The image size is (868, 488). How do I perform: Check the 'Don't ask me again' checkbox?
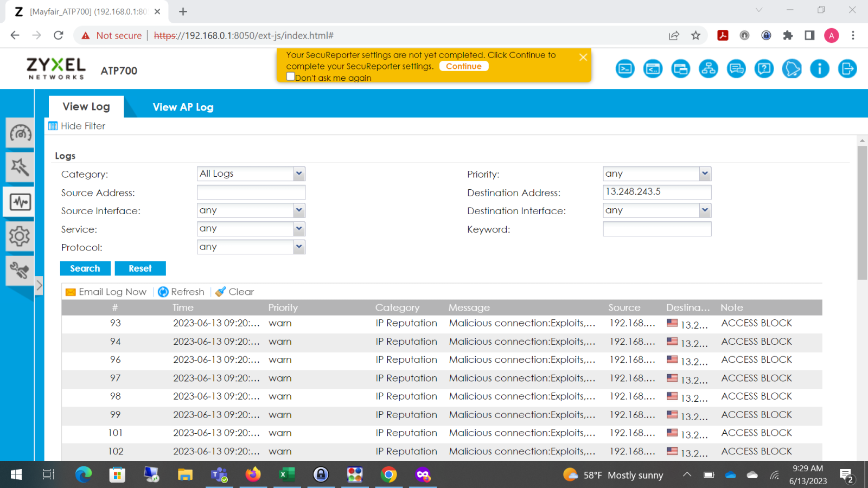coord(291,76)
